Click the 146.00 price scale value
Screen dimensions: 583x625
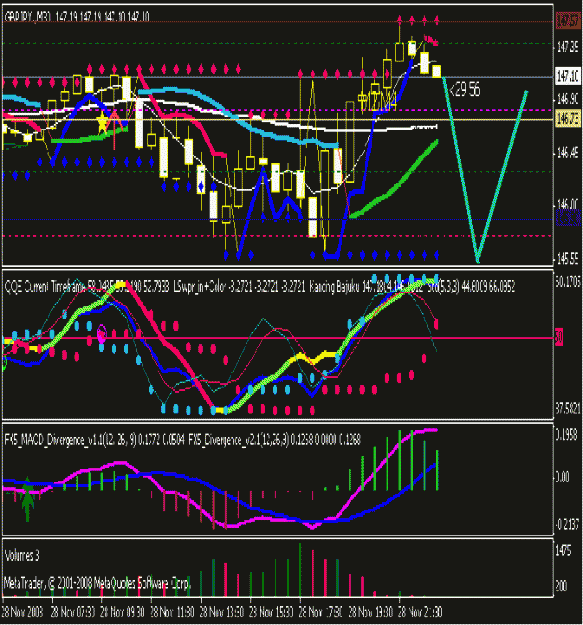567,204
